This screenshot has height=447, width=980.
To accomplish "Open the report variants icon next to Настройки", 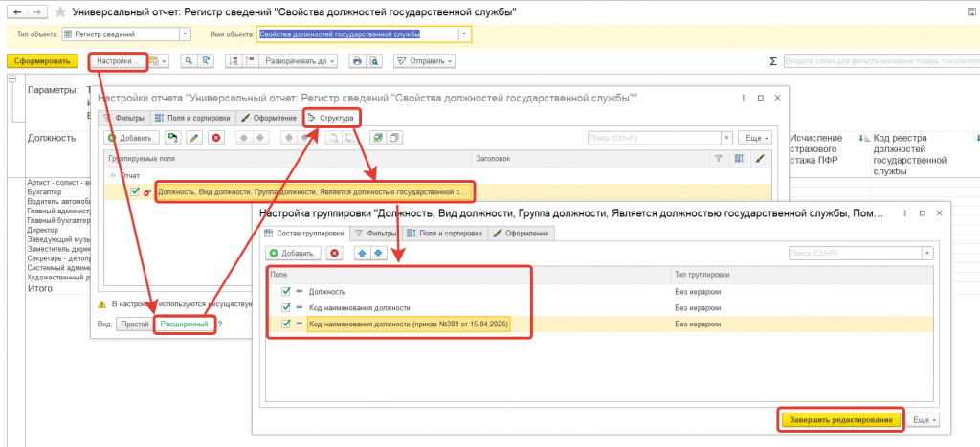I will [158, 61].
